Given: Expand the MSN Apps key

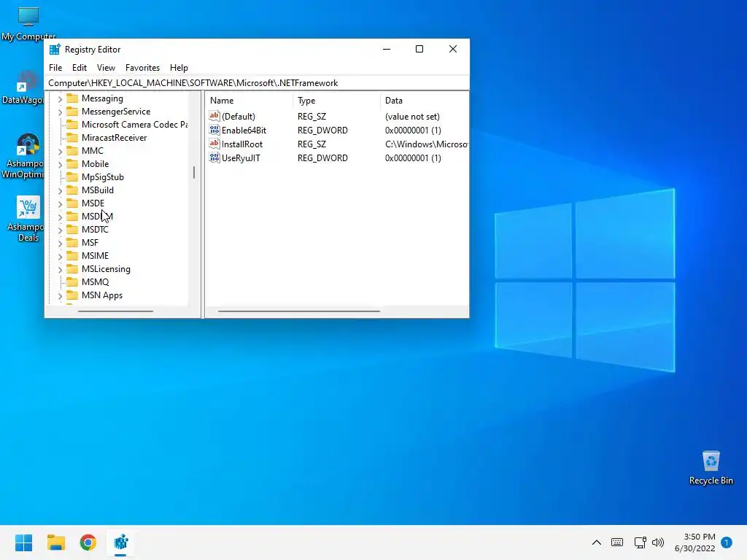Looking at the screenshot, I should pyautogui.click(x=60, y=296).
